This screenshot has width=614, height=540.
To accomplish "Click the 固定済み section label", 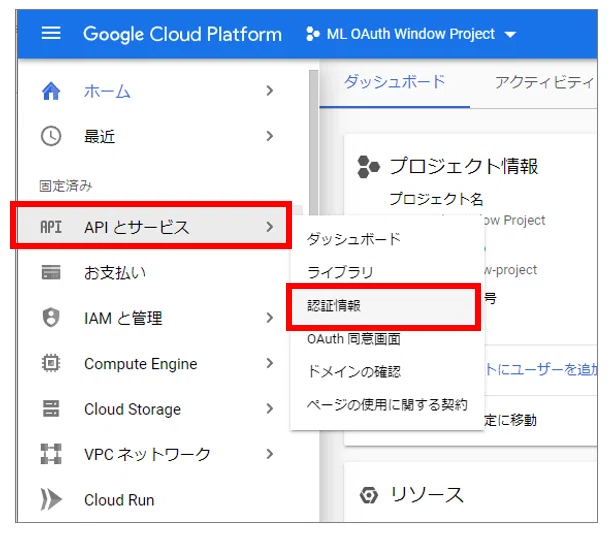I will [x=66, y=186].
